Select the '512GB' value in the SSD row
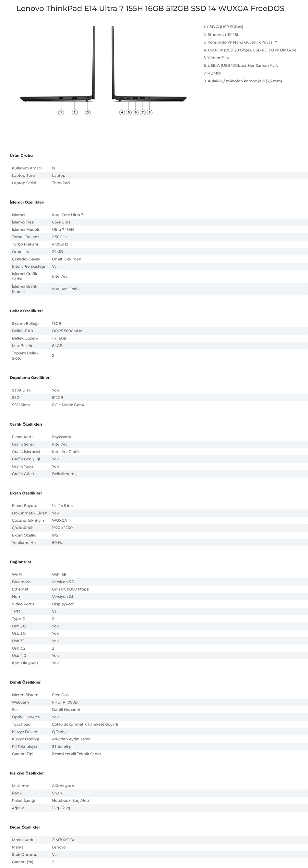The image size is (308, 868). 58,398
